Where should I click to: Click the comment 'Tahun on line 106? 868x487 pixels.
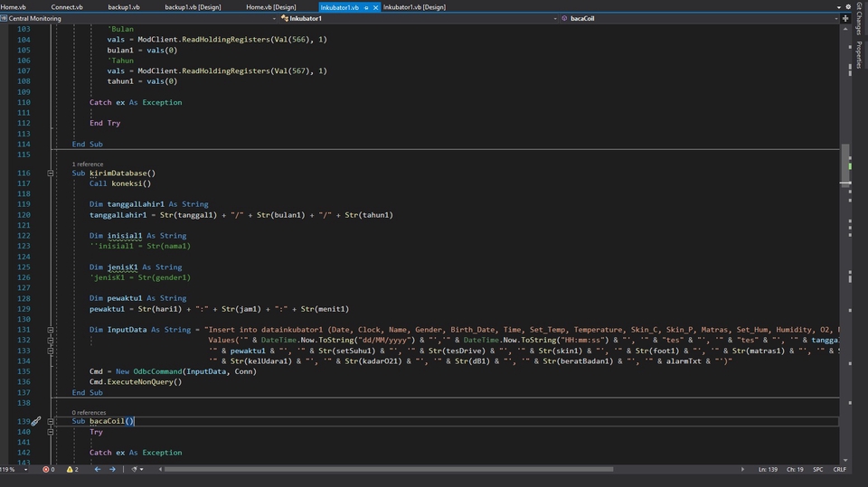coord(120,61)
